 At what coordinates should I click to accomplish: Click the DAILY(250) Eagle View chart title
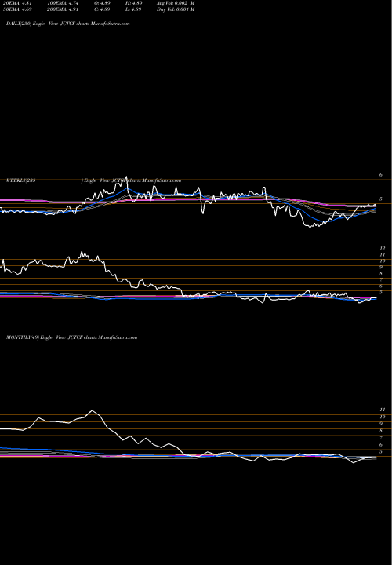coord(68,24)
